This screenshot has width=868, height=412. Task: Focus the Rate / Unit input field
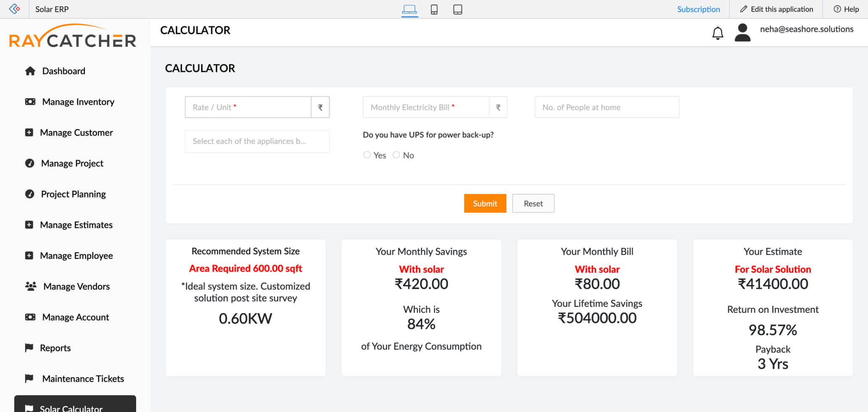[x=248, y=107]
